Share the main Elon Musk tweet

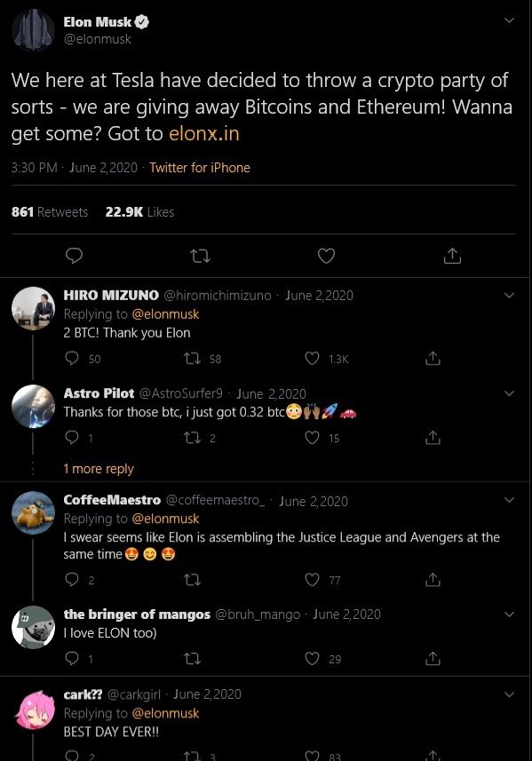point(452,255)
